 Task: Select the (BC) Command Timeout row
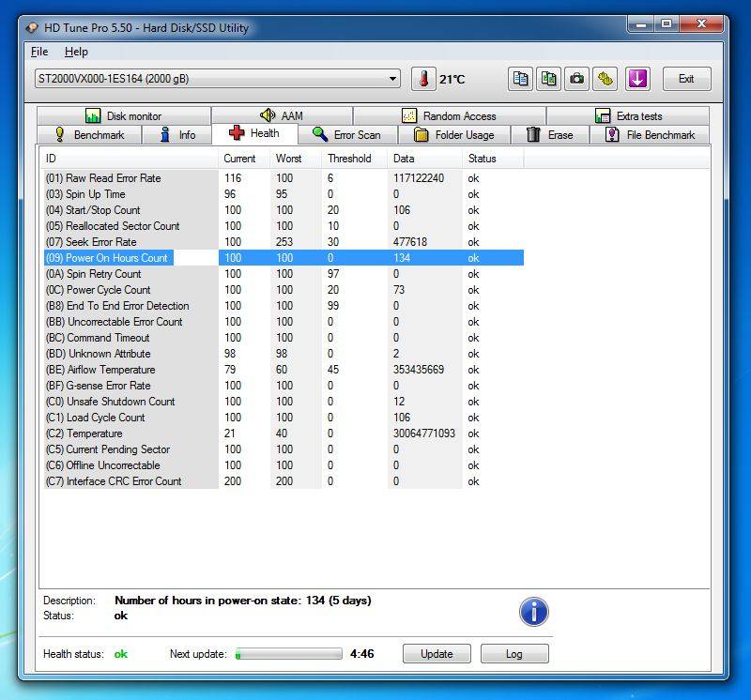[x=284, y=338]
